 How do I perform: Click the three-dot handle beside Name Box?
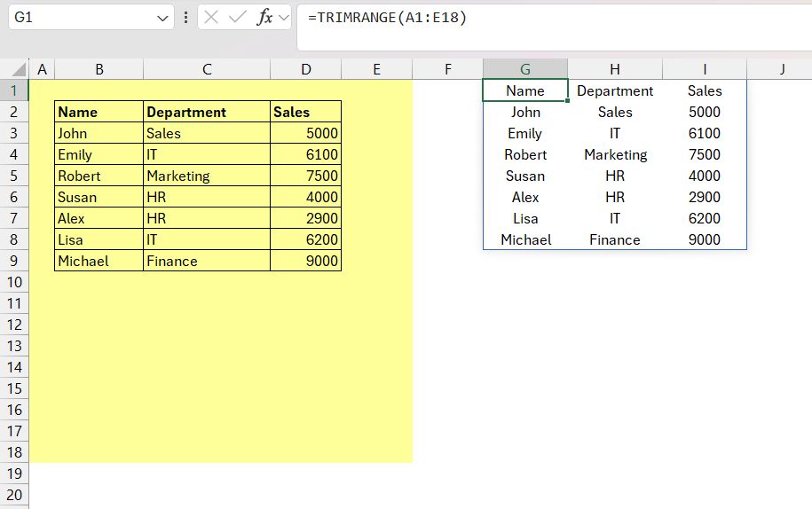coord(185,18)
